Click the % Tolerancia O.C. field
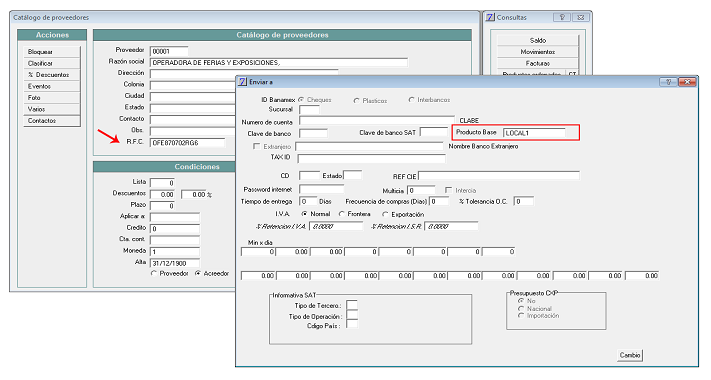This screenshot has width=711, height=380. coord(524,201)
